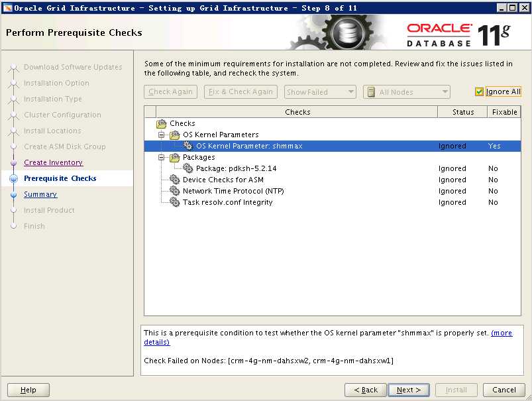Click the resolv.conf Integrity gear icon
This screenshot has height=401, width=532.
[x=175, y=202]
